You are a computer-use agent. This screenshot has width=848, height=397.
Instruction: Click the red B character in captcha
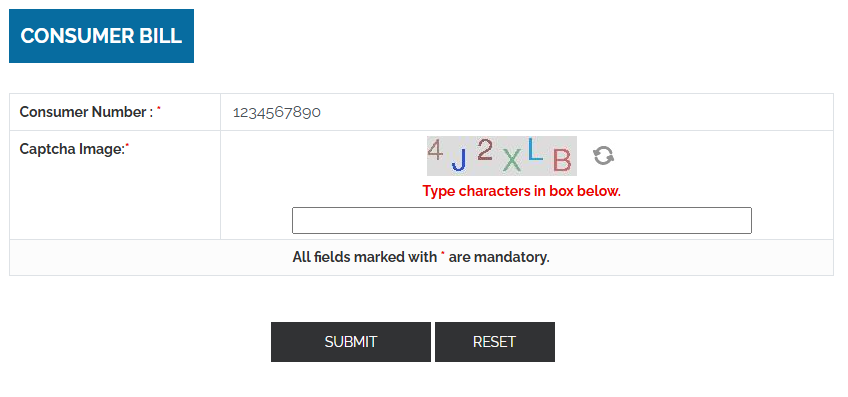point(562,161)
